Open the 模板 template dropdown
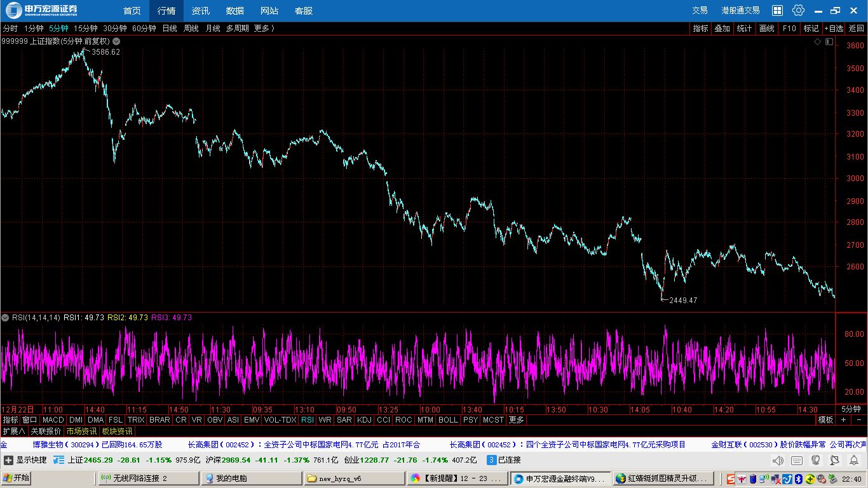The width and height of the screenshot is (868, 488). coord(825,420)
